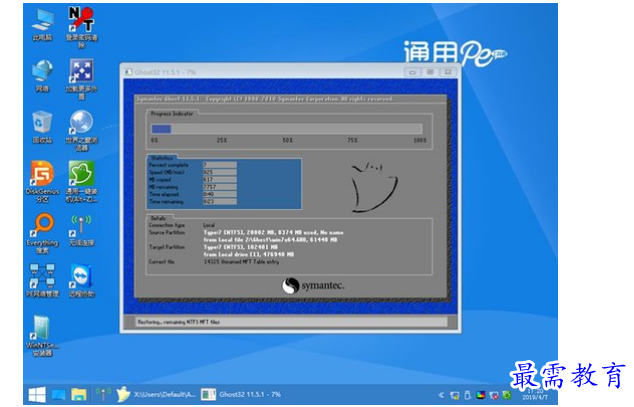Open the PE network management shortcut
The width and height of the screenshot is (634, 407).
[42, 280]
